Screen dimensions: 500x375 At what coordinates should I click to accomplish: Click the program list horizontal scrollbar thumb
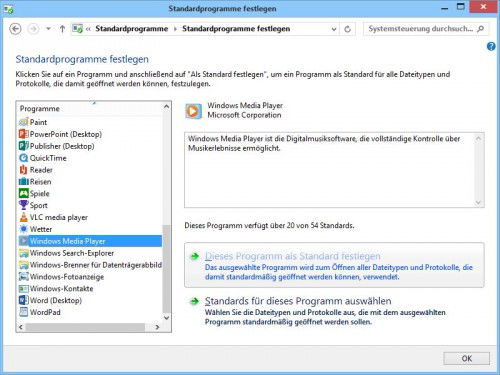[x=85, y=327]
